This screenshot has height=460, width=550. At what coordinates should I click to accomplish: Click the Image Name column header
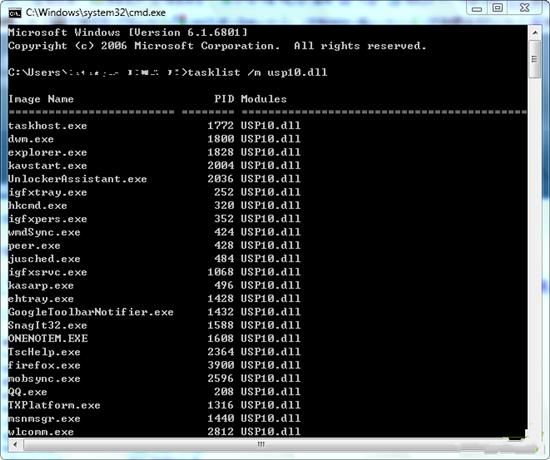[x=41, y=99]
